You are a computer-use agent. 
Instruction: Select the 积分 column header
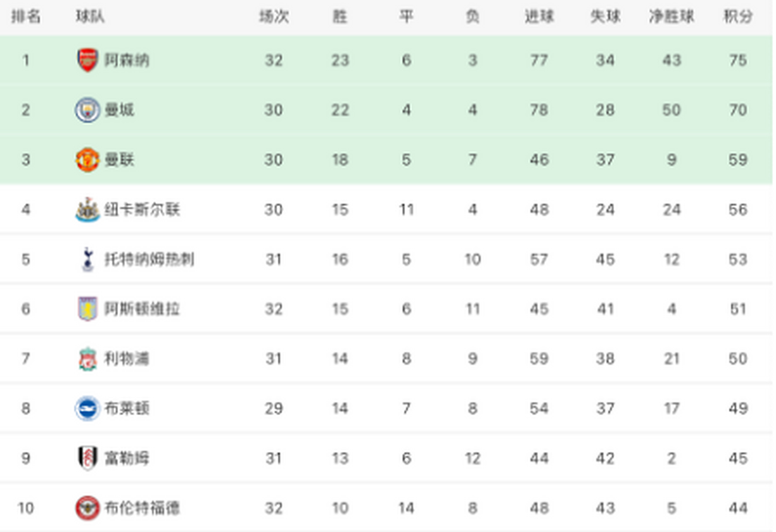tap(738, 17)
